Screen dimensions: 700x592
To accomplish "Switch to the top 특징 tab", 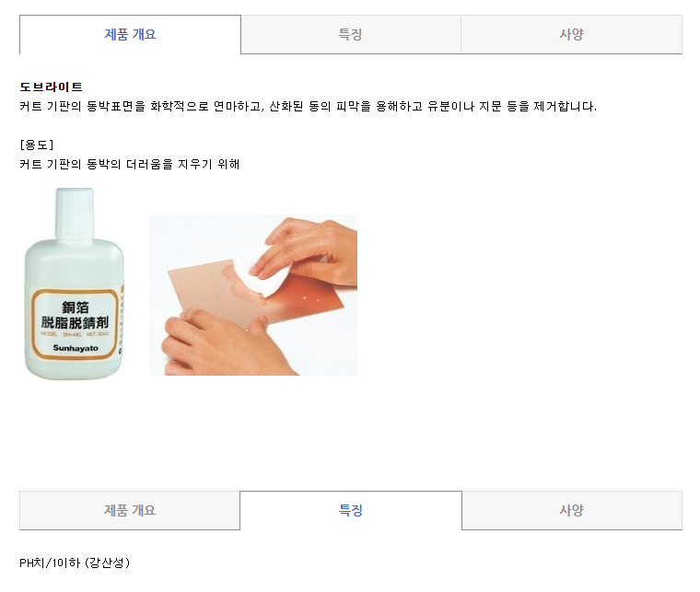I will coord(350,34).
